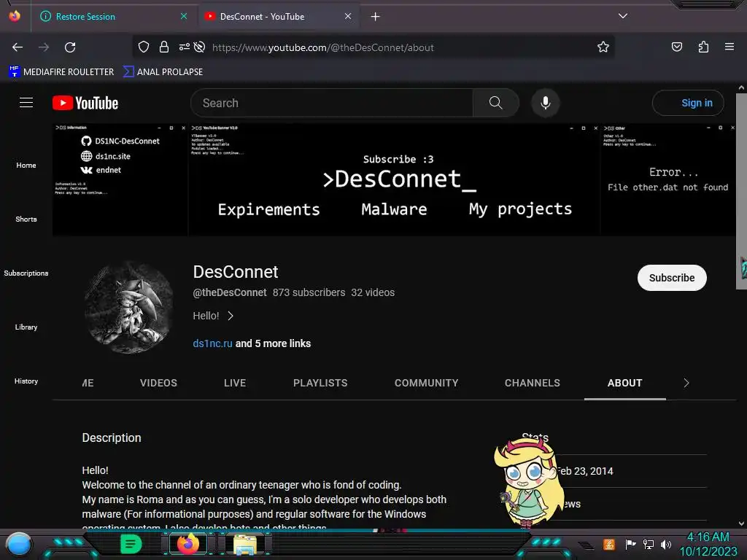Open the orange Java update tray icon
The height and width of the screenshot is (560, 747).
point(609,544)
